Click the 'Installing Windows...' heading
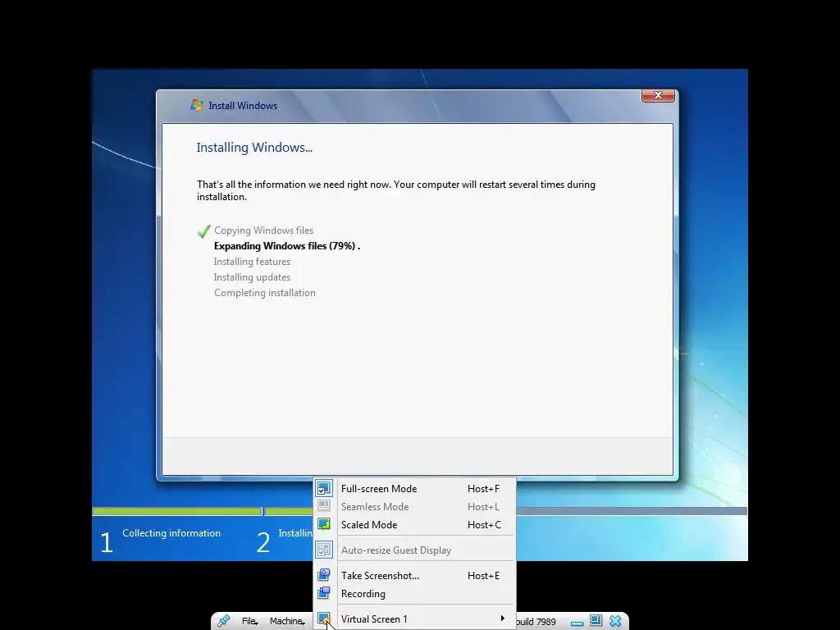840x630 pixels. point(254,148)
